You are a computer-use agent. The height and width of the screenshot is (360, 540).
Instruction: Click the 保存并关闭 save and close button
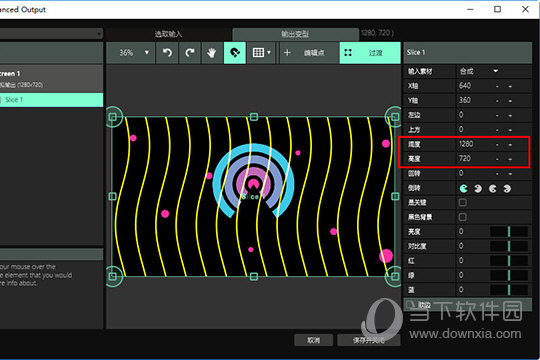point(368,340)
